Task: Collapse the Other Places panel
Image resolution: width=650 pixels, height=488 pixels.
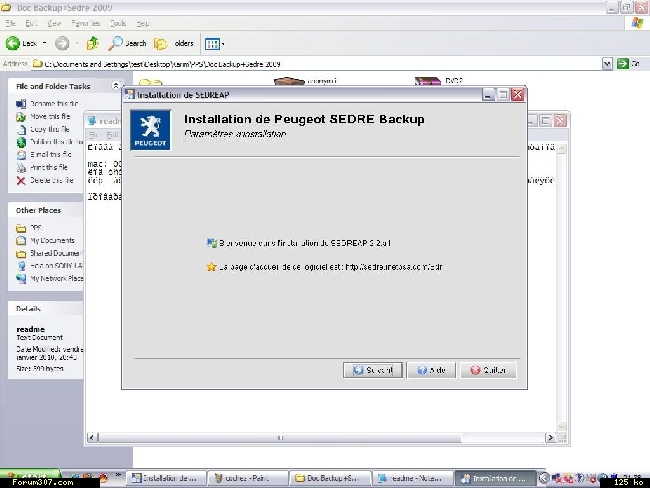Action: click(116, 210)
